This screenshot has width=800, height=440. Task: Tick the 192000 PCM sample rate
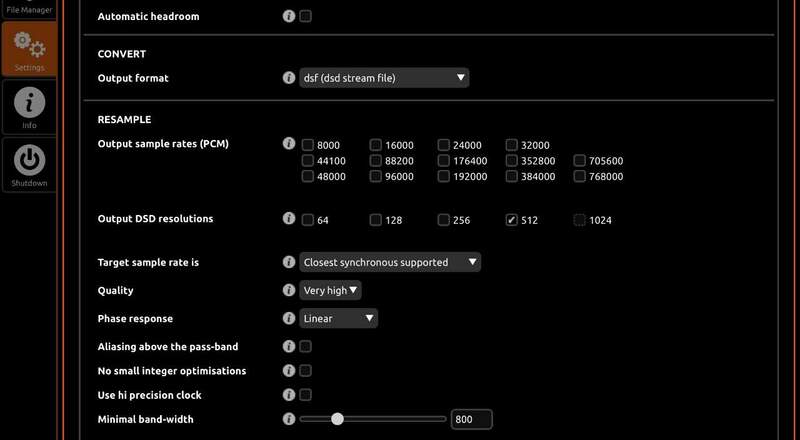[x=444, y=177]
